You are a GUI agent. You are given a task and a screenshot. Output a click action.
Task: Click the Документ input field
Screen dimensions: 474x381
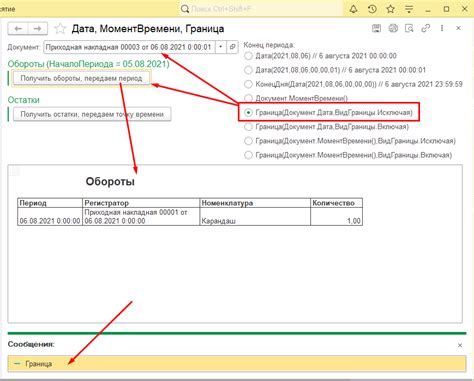point(129,47)
